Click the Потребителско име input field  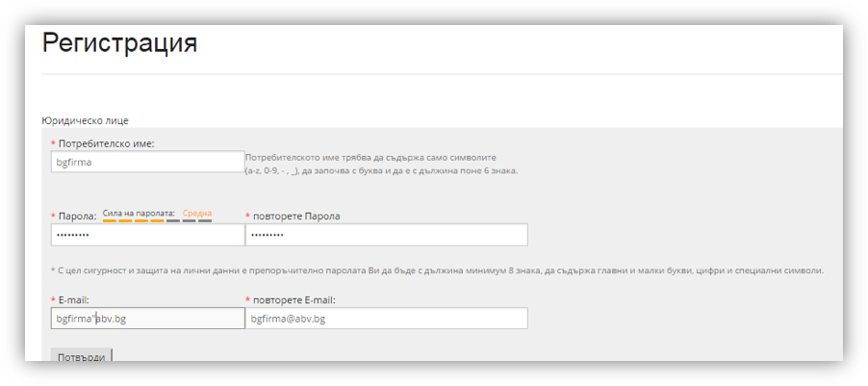click(148, 162)
